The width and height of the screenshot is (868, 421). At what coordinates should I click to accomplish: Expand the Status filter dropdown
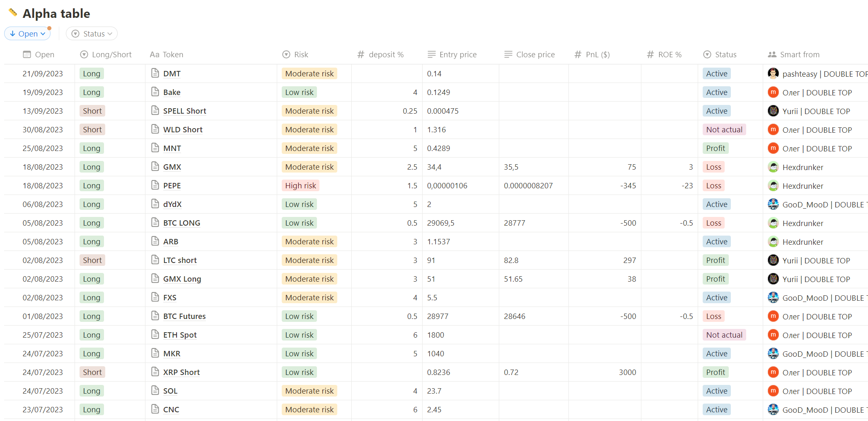pos(92,34)
